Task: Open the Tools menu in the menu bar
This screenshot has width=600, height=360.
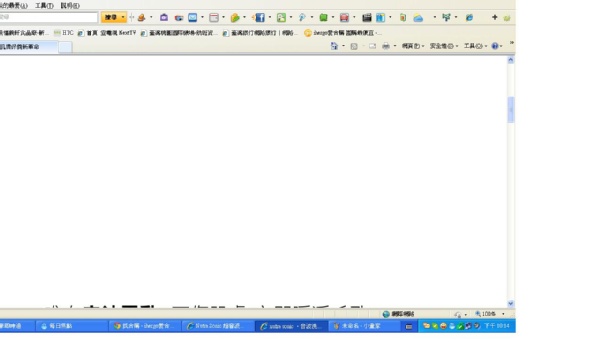Action: click(44, 6)
